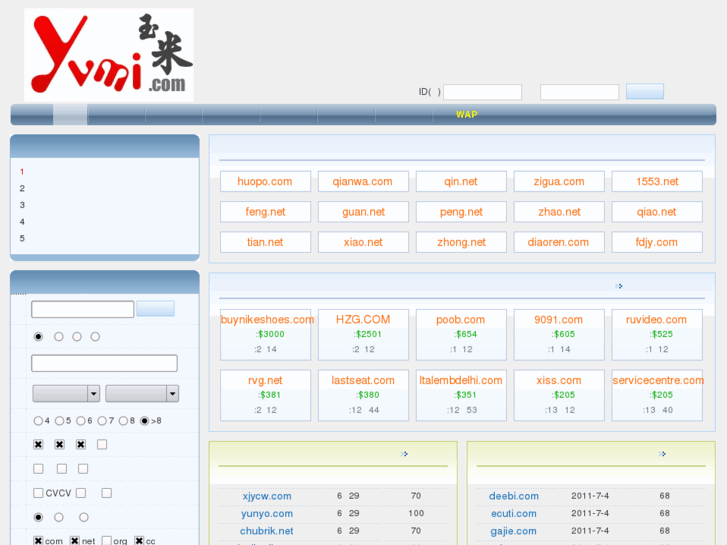Focus the search box atop the left search panel
727x545 pixels.
(83, 309)
